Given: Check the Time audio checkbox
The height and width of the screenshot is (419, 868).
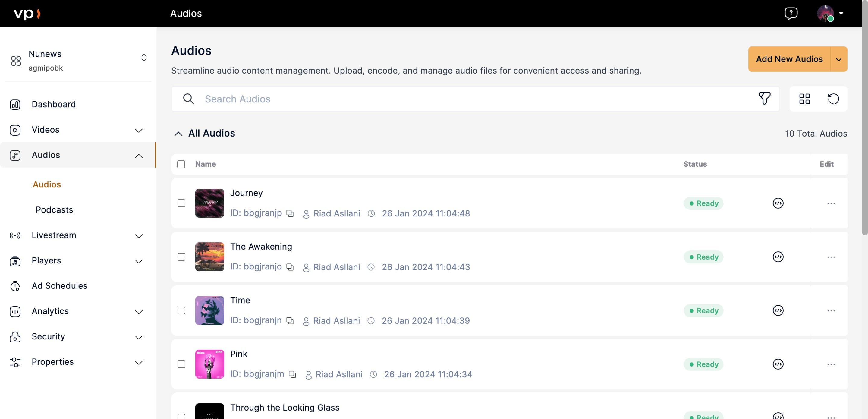Looking at the screenshot, I should pyautogui.click(x=181, y=310).
